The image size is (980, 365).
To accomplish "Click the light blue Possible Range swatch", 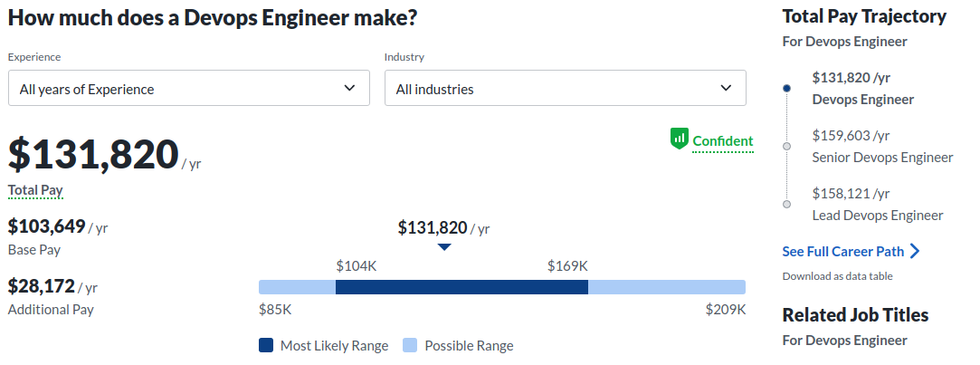I will tap(410, 345).
